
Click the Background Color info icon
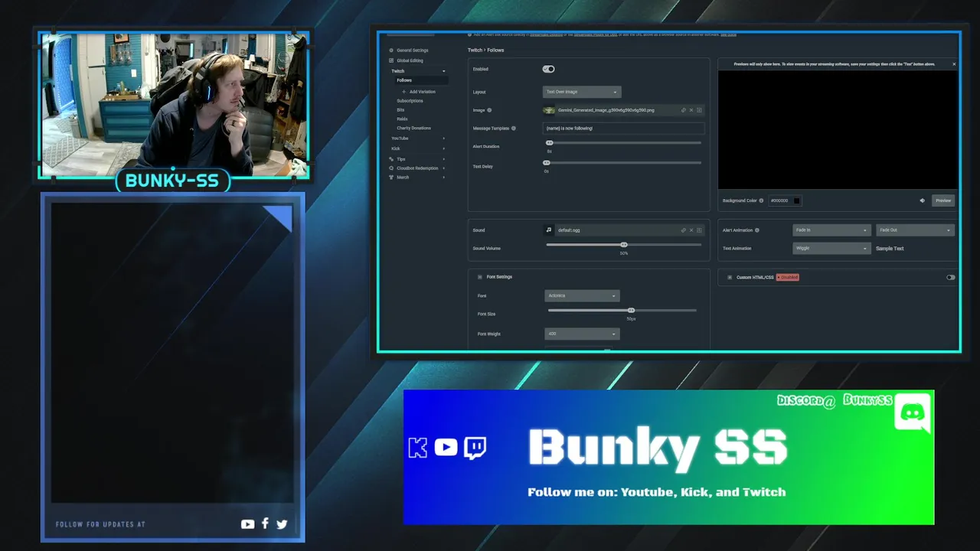coord(761,201)
